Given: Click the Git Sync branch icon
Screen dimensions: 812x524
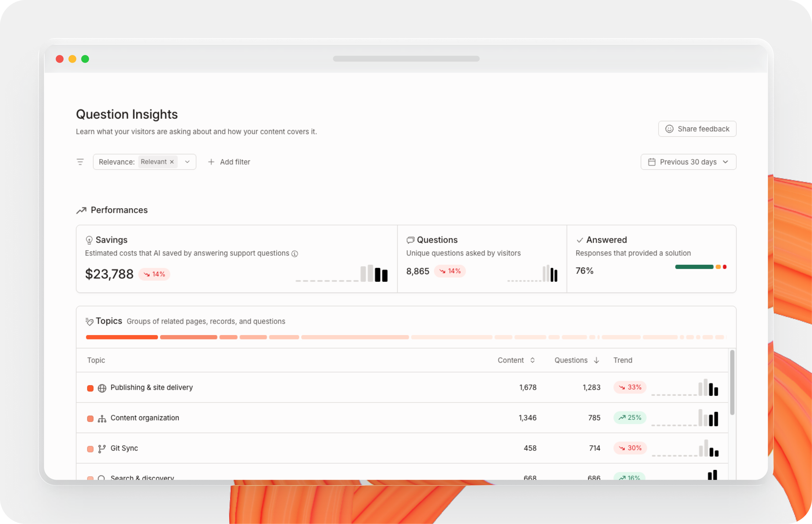Looking at the screenshot, I should pos(102,449).
